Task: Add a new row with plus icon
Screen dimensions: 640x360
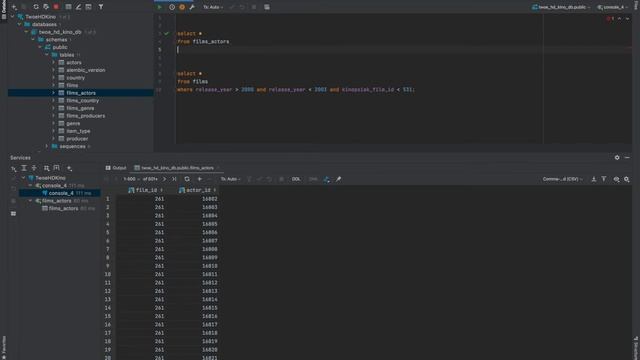Action: pos(200,179)
